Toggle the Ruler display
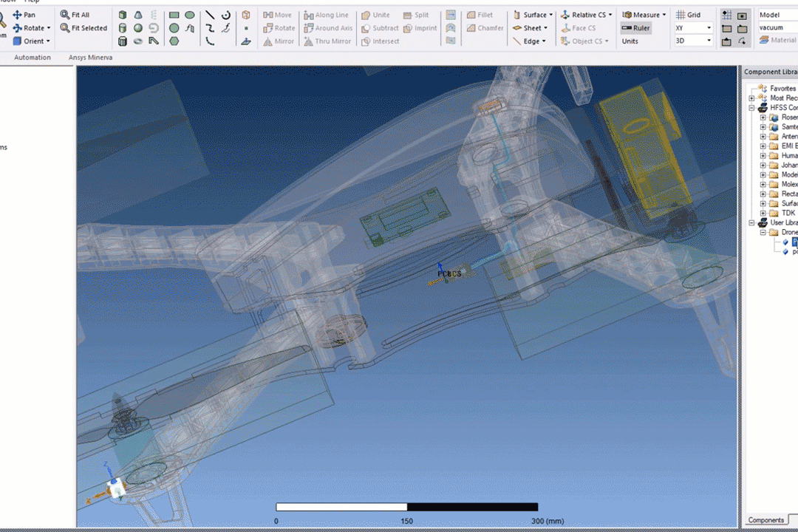This screenshot has height=532, width=798. (635, 28)
